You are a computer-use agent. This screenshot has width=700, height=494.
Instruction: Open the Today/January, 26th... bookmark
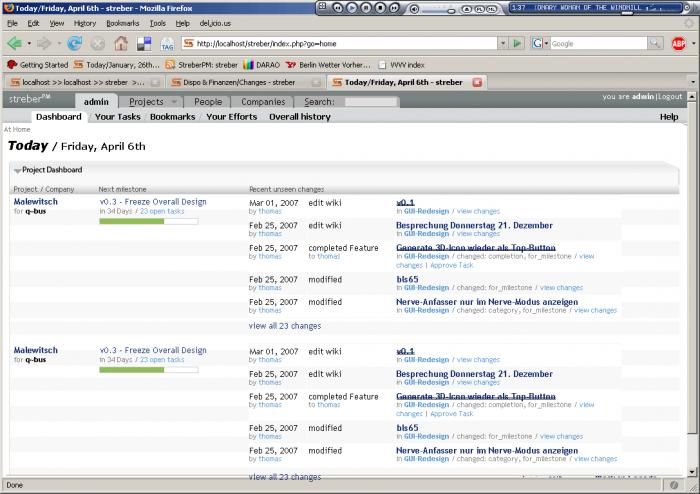[117, 65]
